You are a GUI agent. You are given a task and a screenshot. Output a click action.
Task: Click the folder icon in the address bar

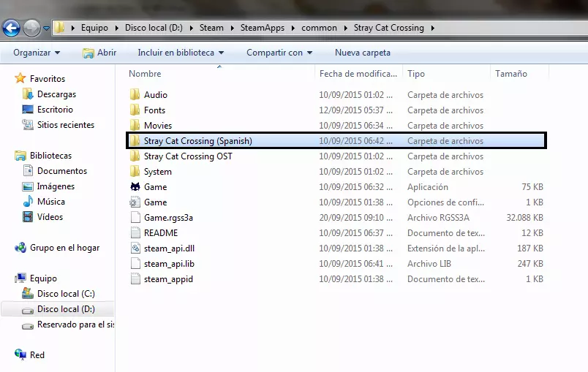pyautogui.click(x=59, y=27)
